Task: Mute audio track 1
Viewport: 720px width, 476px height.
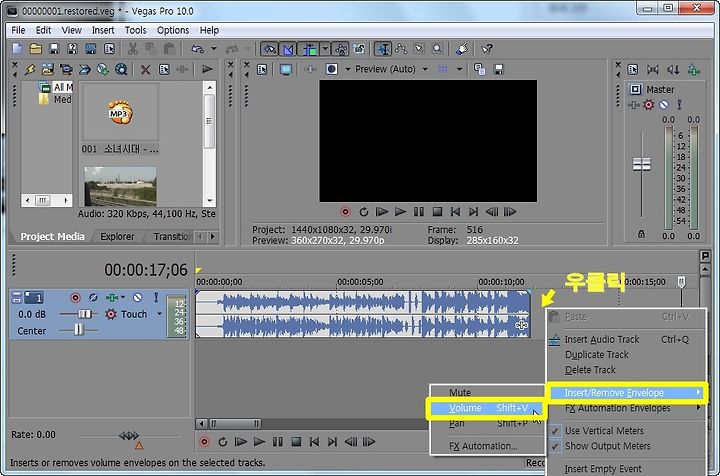Action: 137,297
